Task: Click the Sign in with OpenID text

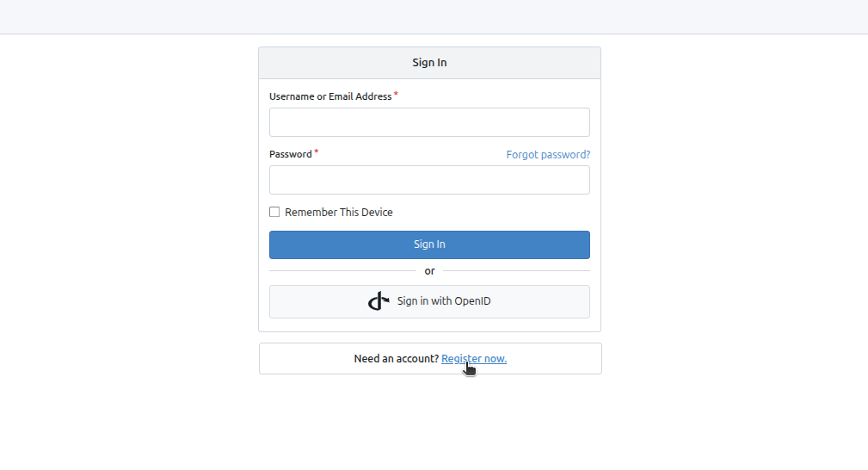Action: [x=444, y=301]
